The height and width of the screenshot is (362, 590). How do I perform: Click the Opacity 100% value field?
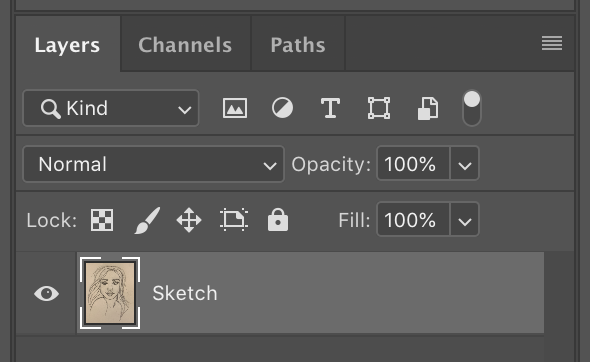(x=413, y=164)
